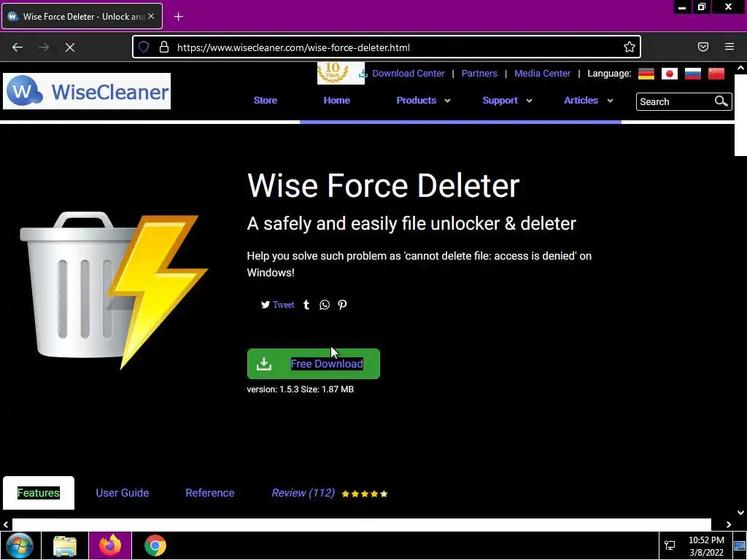Screen dimensions: 747x560
Task: Close the Wise Force Deleter tab
Action: tap(151, 16)
